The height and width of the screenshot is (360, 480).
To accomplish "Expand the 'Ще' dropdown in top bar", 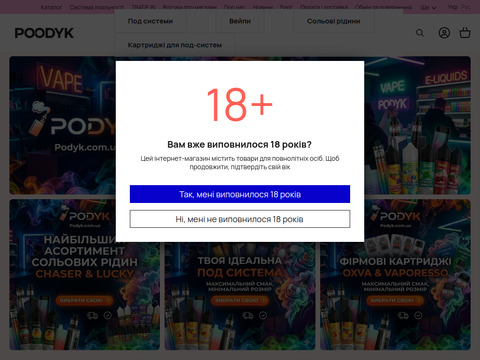I will click(428, 7).
